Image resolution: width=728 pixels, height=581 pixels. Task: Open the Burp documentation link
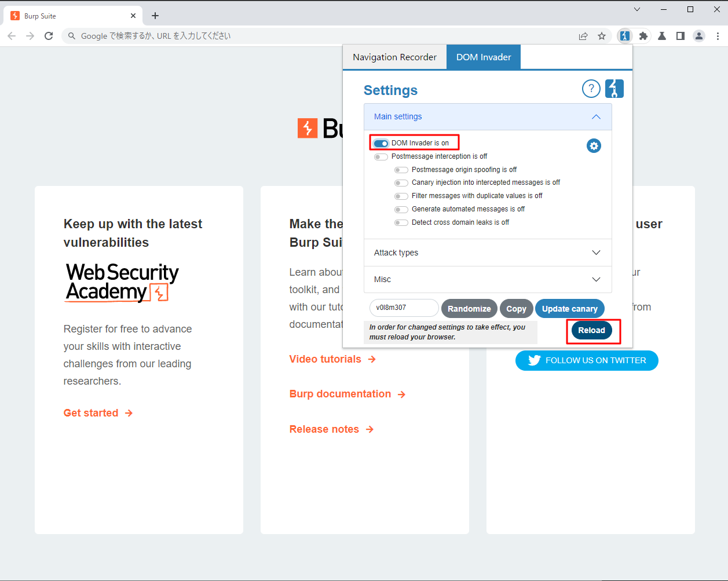[347, 394]
